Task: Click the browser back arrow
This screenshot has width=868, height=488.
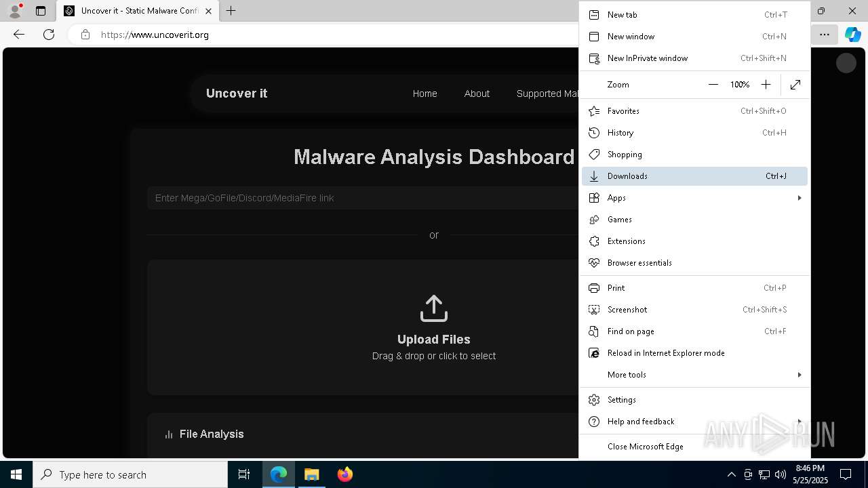Action: [x=19, y=35]
